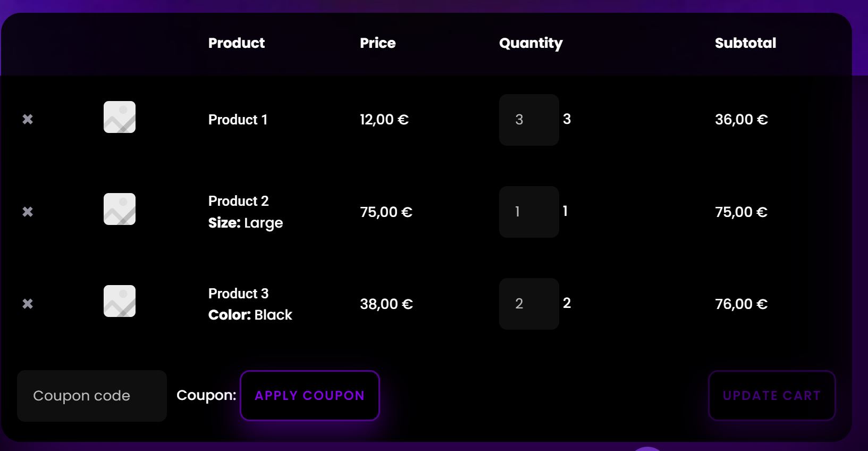The height and width of the screenshot is (451, 868).
Task: Click the Product 3 image placeholder icon
Action: 119,301
